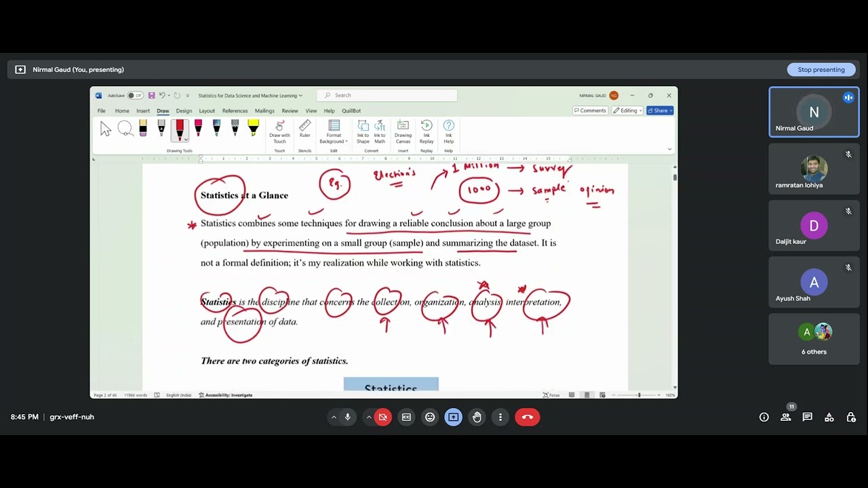Open Format Background dropdown
The height and width of the screenshot is (488, 868).
click(334, 131)
